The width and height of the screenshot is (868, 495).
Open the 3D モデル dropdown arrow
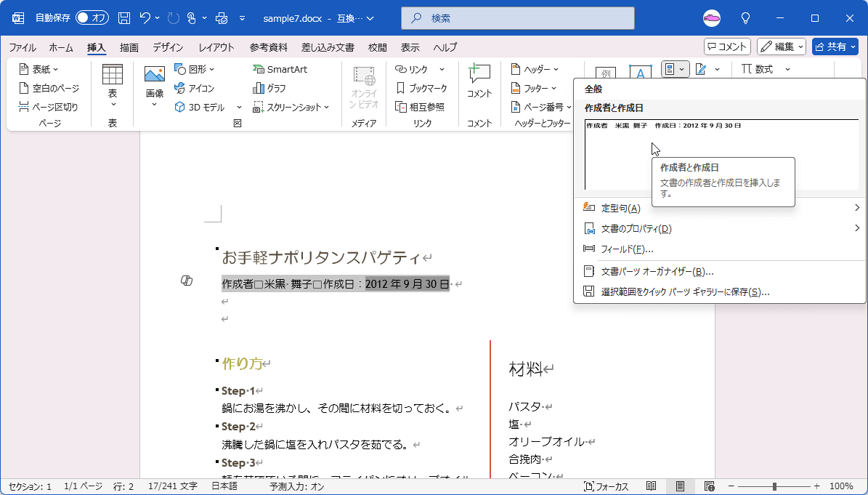[x=239, y=107]
